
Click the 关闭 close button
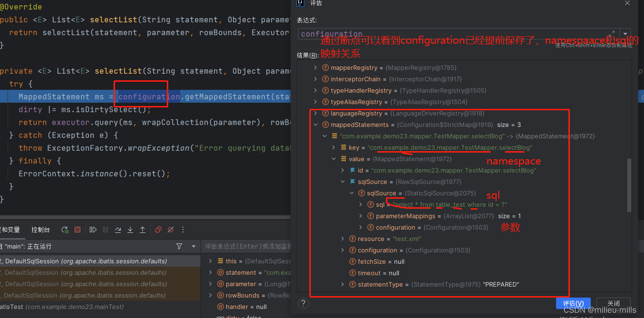[614, 303]
